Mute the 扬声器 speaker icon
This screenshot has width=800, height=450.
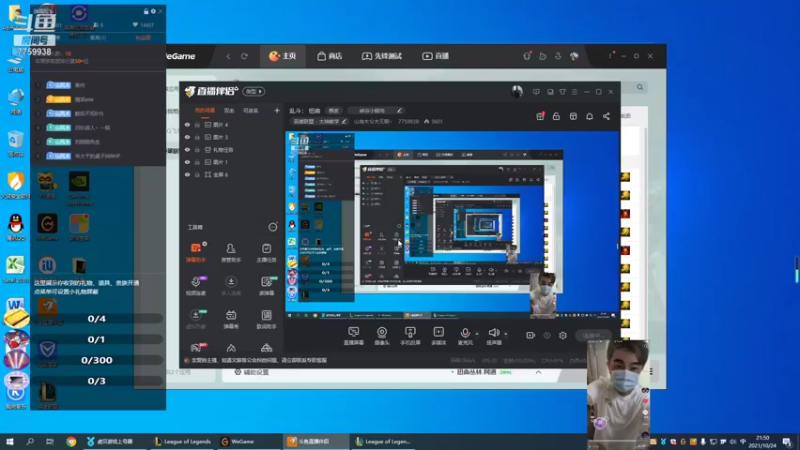coord(493,333)
